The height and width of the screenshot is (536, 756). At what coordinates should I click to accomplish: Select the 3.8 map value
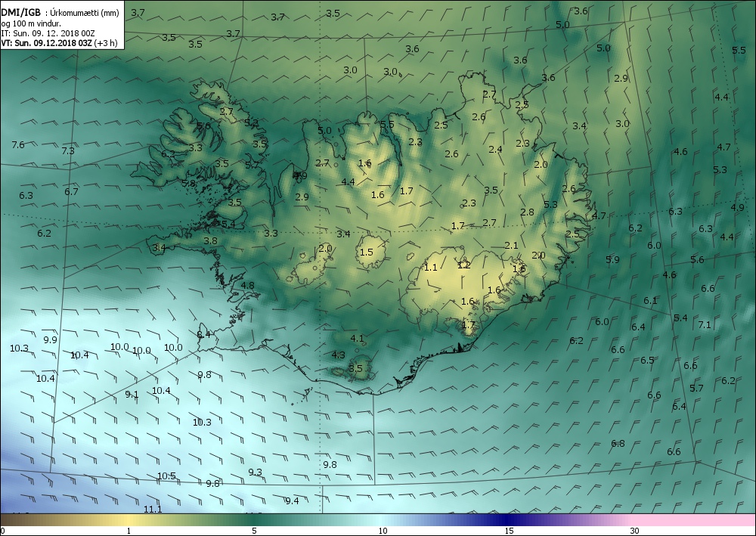pos(210,240)
